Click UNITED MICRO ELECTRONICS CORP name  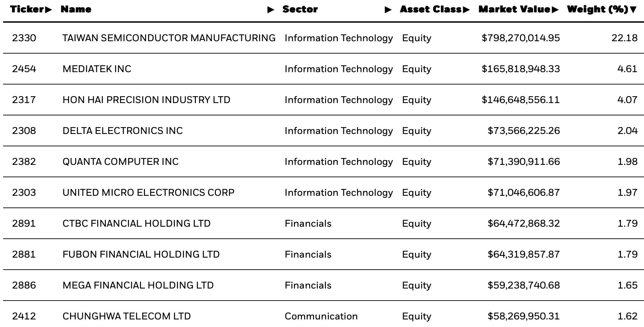coord(148,192)
